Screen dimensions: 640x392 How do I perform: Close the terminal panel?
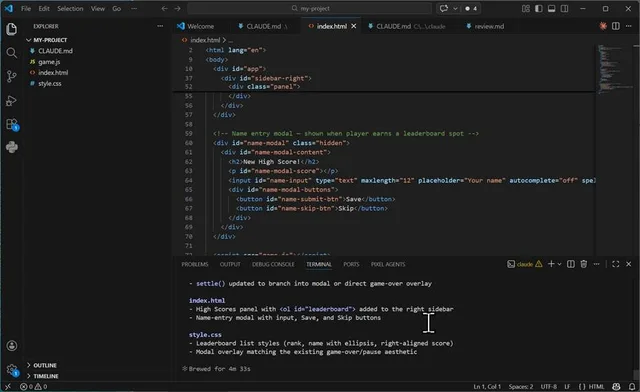point(629,264)
